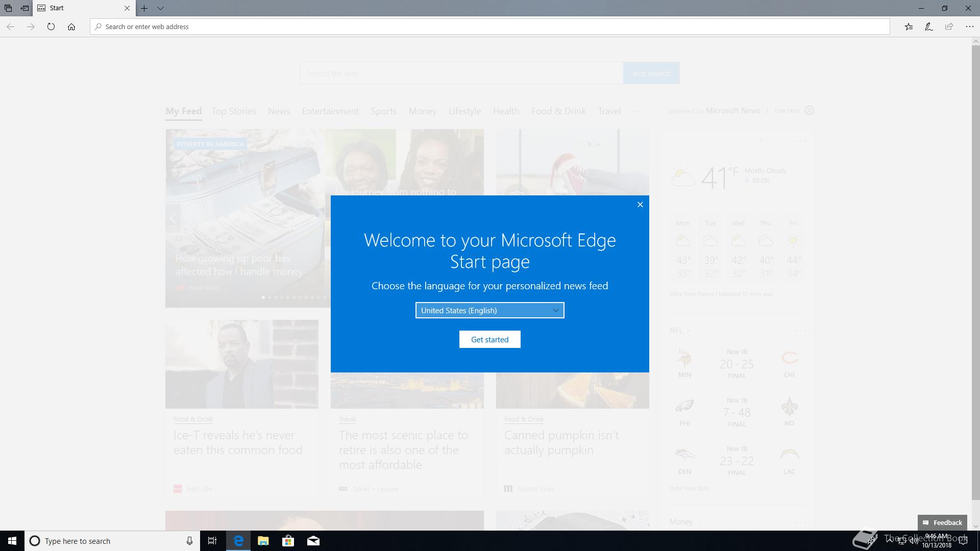The width and height of the screenshot is (980, 551).
Task: Click the MIN vs CHI 20-25 score
Action: click(737, 364)
